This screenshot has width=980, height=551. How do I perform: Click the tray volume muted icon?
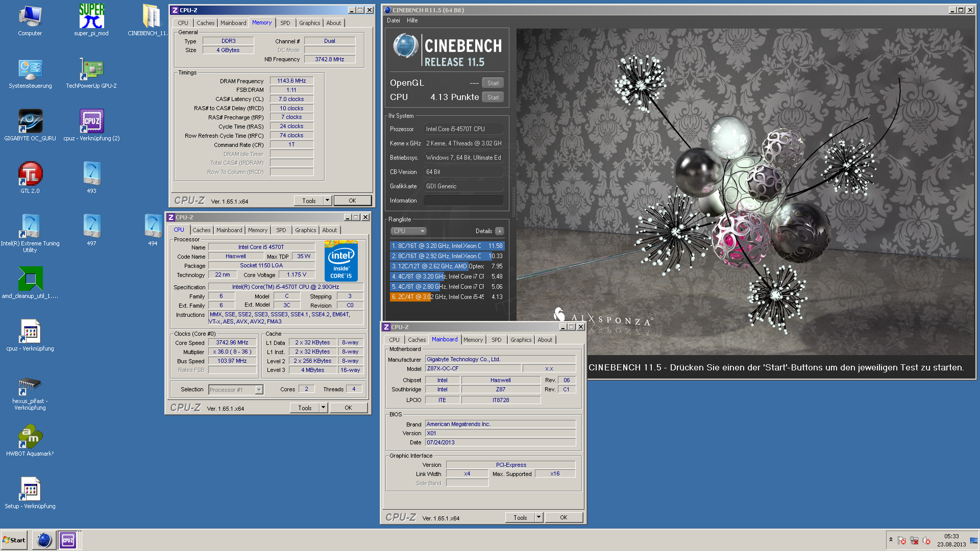926,540
